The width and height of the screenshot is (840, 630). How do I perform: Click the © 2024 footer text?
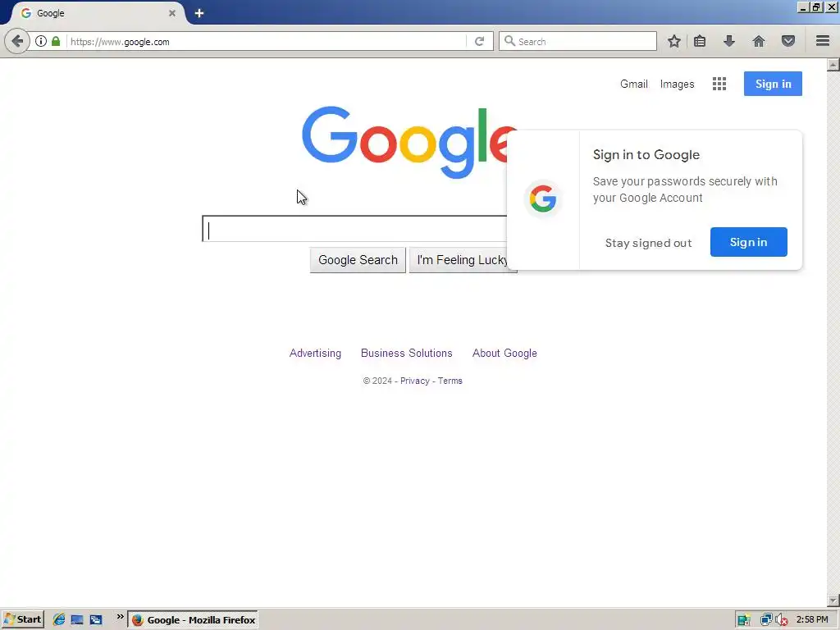(377, 381)
